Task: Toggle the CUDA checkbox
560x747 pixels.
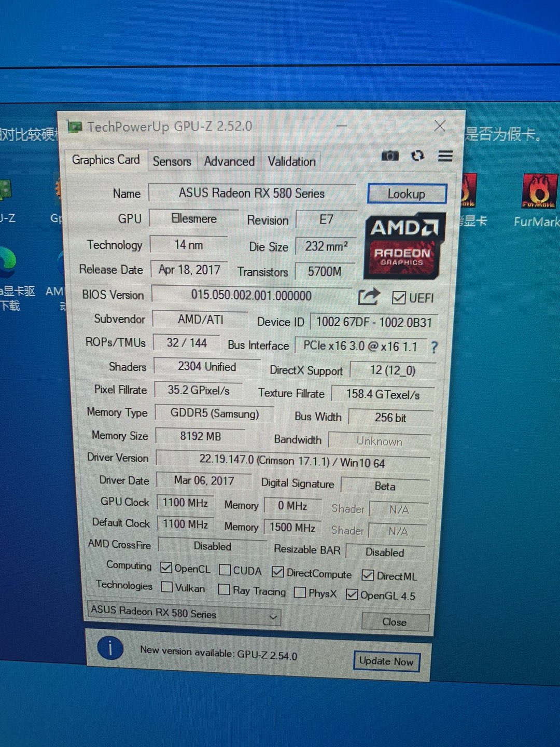Action: (x=225, y=570)
